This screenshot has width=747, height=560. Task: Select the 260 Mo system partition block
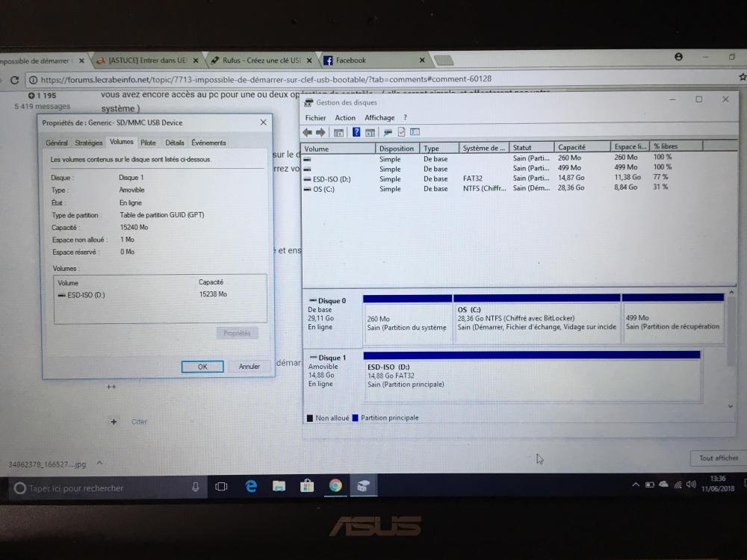407,319
